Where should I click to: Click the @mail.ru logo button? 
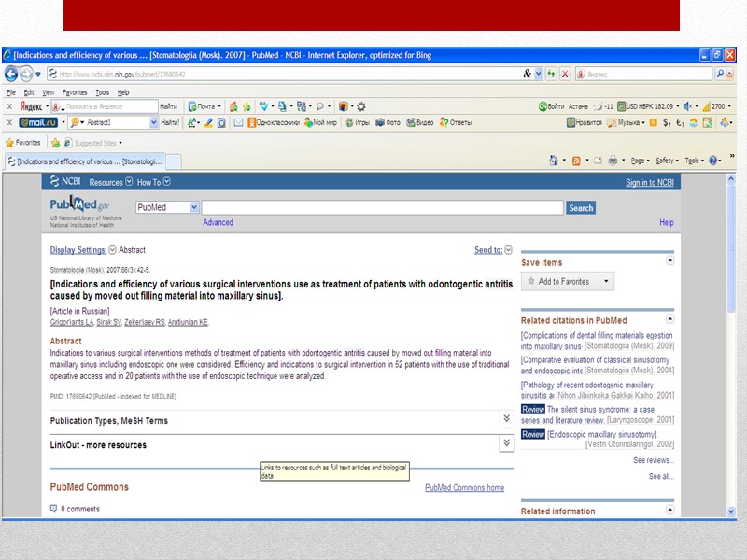pyautogui.click(x=38, y=122)
